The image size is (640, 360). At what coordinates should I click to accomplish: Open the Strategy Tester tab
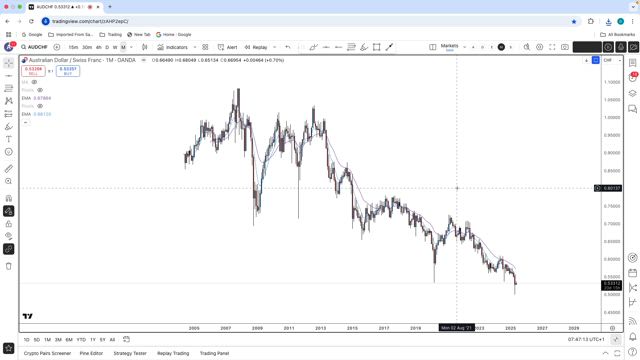click(x=130, y=353)
